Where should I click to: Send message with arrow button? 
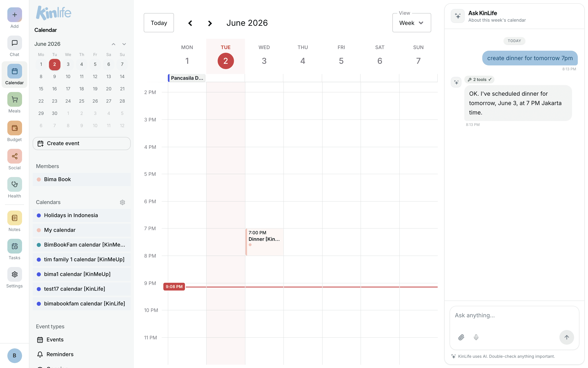pyautogui.click(x=567, y=337)
